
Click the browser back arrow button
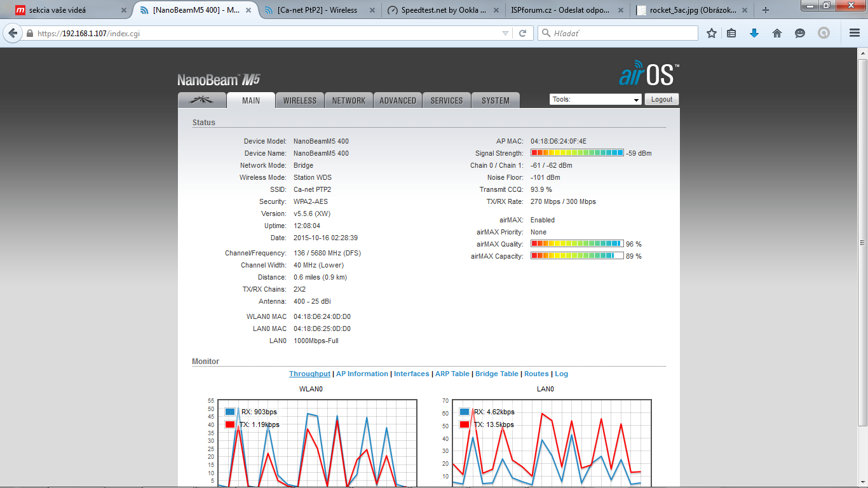12,33
